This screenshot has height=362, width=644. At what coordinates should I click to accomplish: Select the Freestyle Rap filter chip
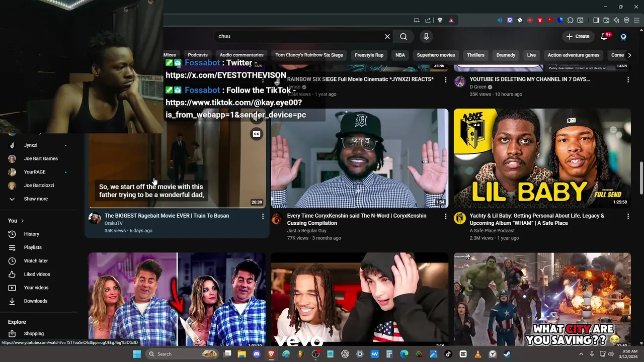pos(369,55)
